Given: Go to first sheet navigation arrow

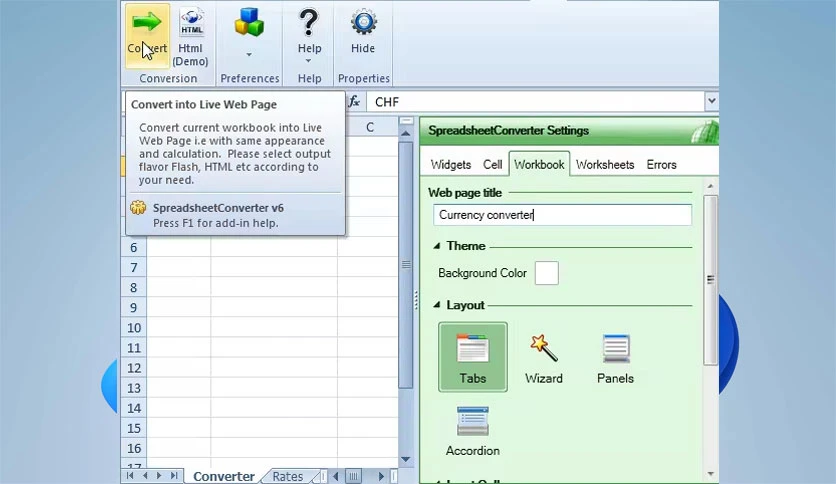Looking at the screenshot, I should 130,475.
